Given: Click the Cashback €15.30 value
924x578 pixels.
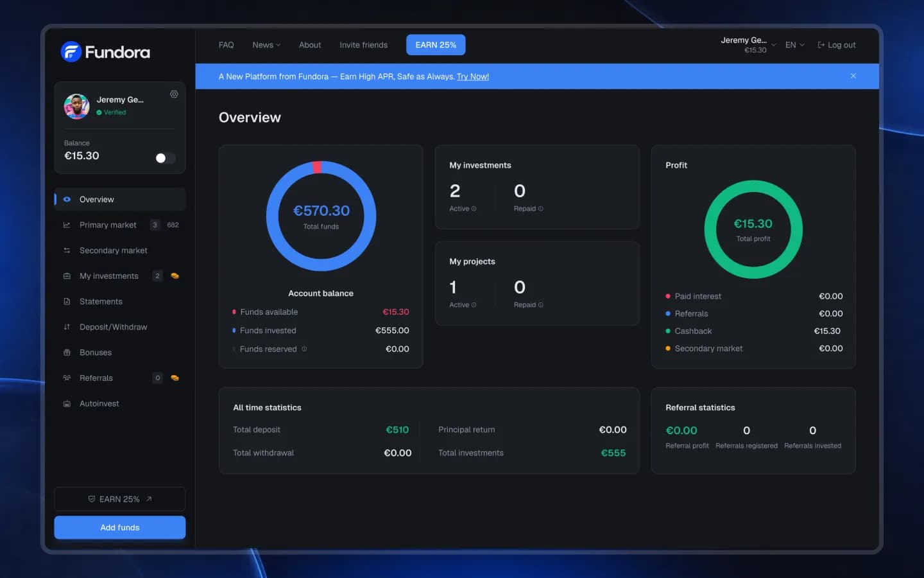Looking at the screenshot, I should click(827, 331).
